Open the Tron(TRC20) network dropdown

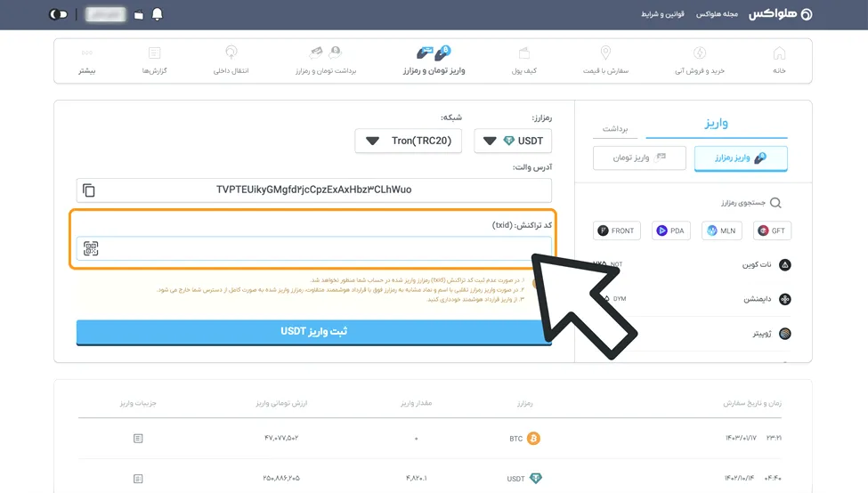click(x=409, y=141)
